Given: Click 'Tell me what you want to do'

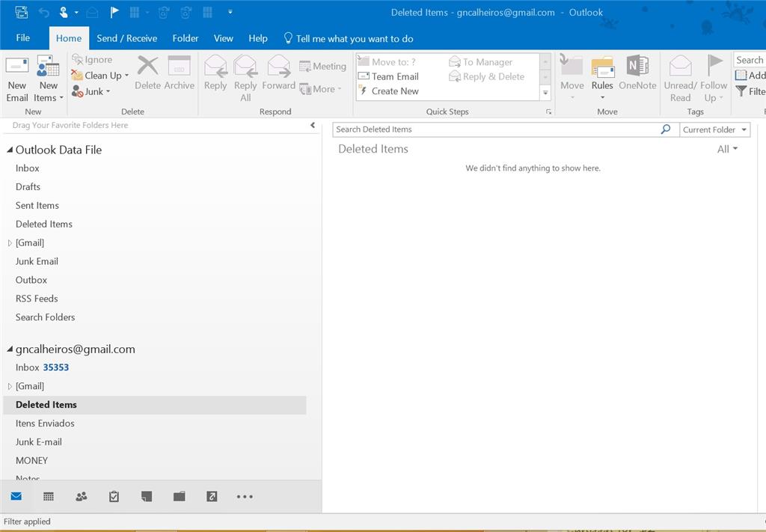Looking at the screenshot, I should (x=349, y=39).
